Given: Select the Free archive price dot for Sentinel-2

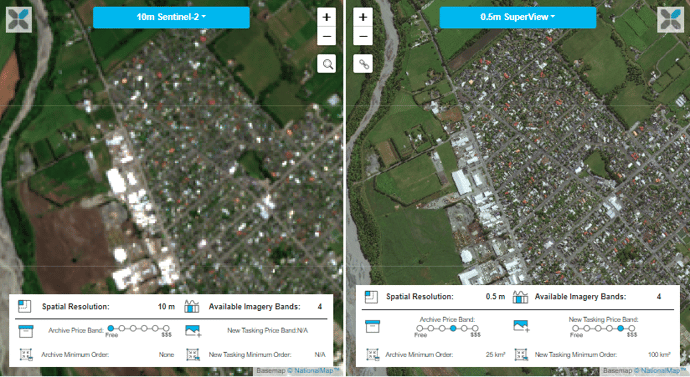Looking at the screenshot, I should click(x=111, y=328).
